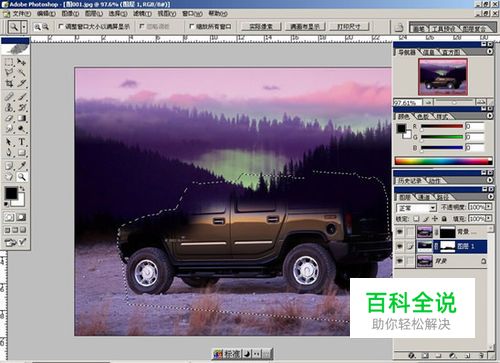Click the 打印尺寸 button
The width and height of the screenshot is (500, 363).
click(x=349, y=27)
